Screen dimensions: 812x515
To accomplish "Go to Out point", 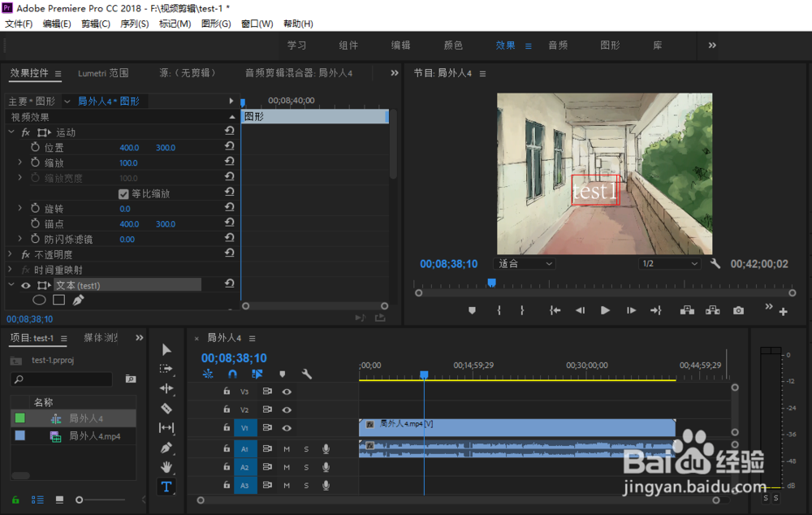I will pos(655,310).
